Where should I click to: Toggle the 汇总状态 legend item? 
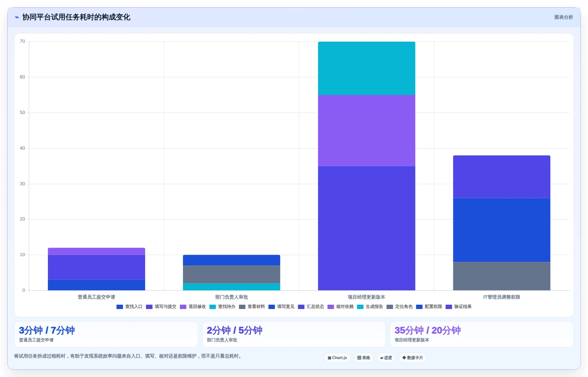[x=311, y=307]
